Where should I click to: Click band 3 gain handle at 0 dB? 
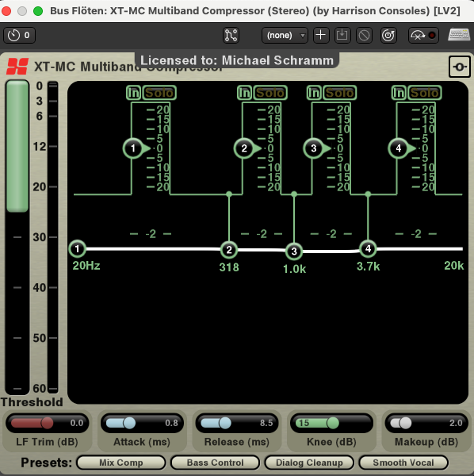314,148
